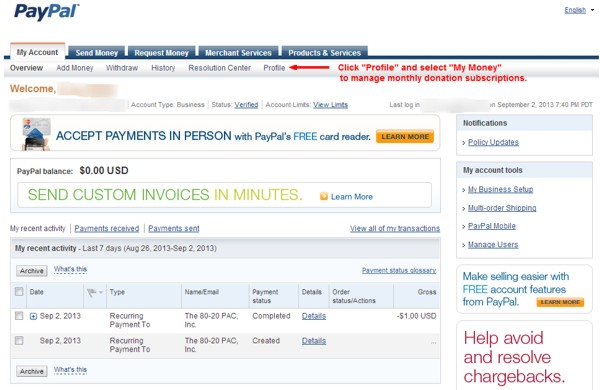Screen dimensions: 600x390
Task: Toggle the select-all checkbox in table header
Action: click(x=19, y=292)
